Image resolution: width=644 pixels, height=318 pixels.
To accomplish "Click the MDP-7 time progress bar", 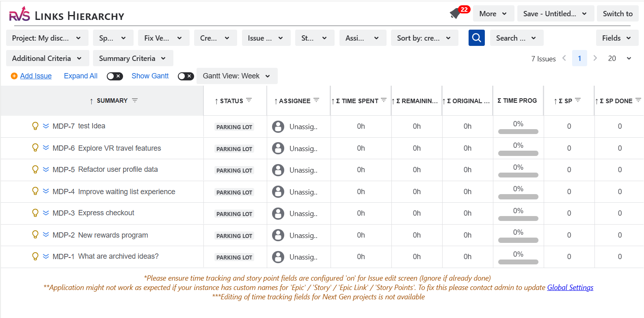I will (518, 132).
